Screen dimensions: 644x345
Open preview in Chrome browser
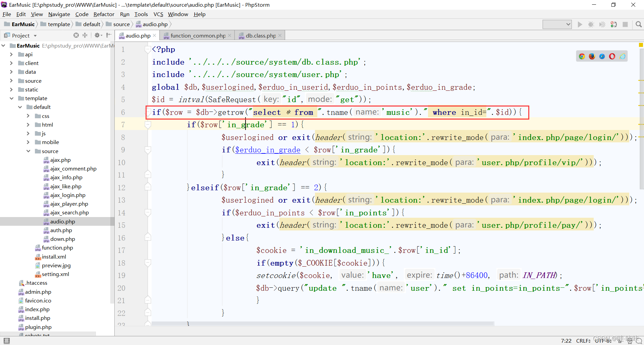click(x=582, y=56)
